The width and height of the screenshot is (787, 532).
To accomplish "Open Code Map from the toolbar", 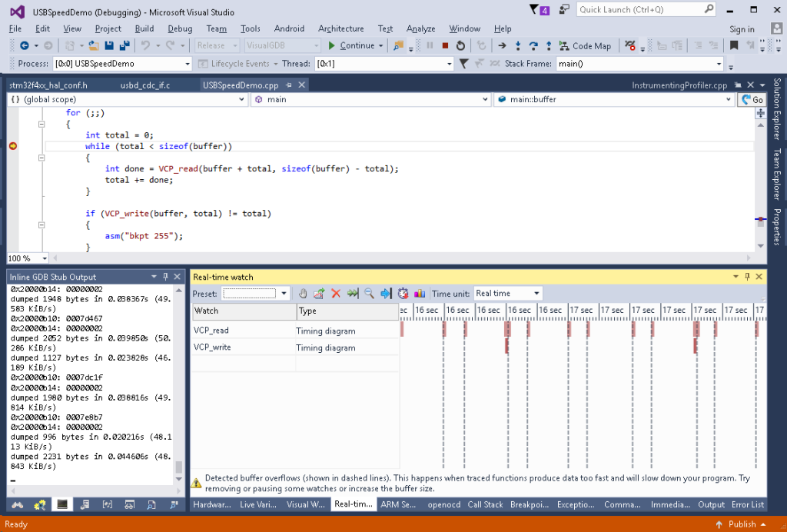I will coord(586,45).
